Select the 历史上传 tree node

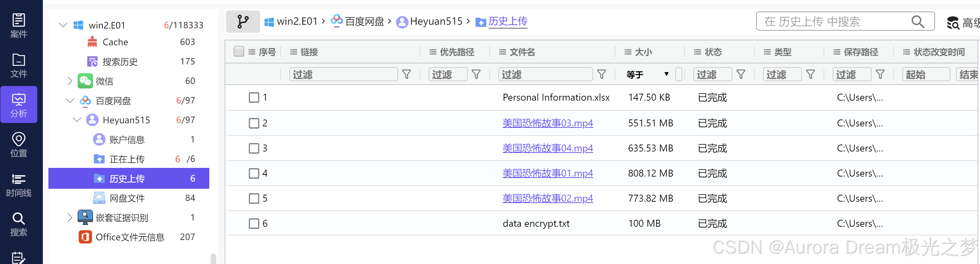coord(129,178)
